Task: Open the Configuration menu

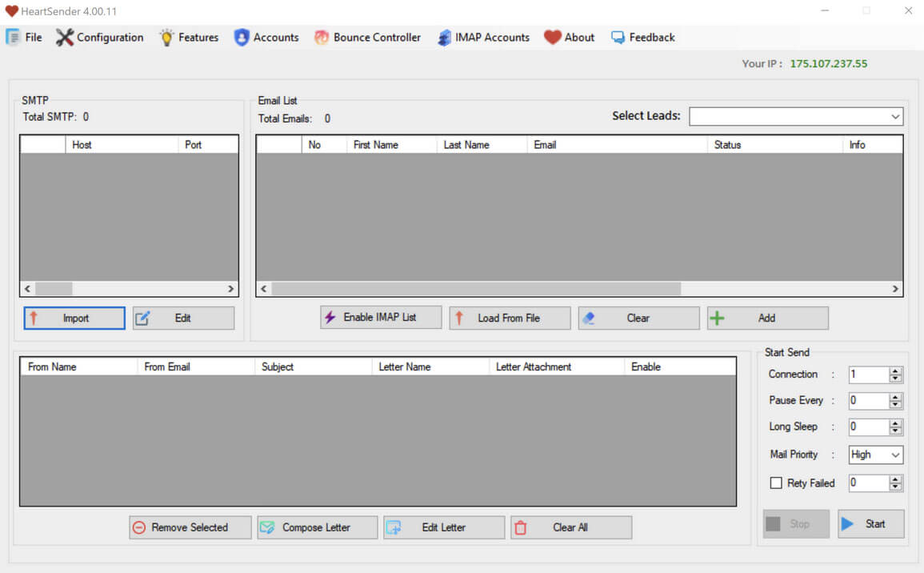Action: [99, 37]
